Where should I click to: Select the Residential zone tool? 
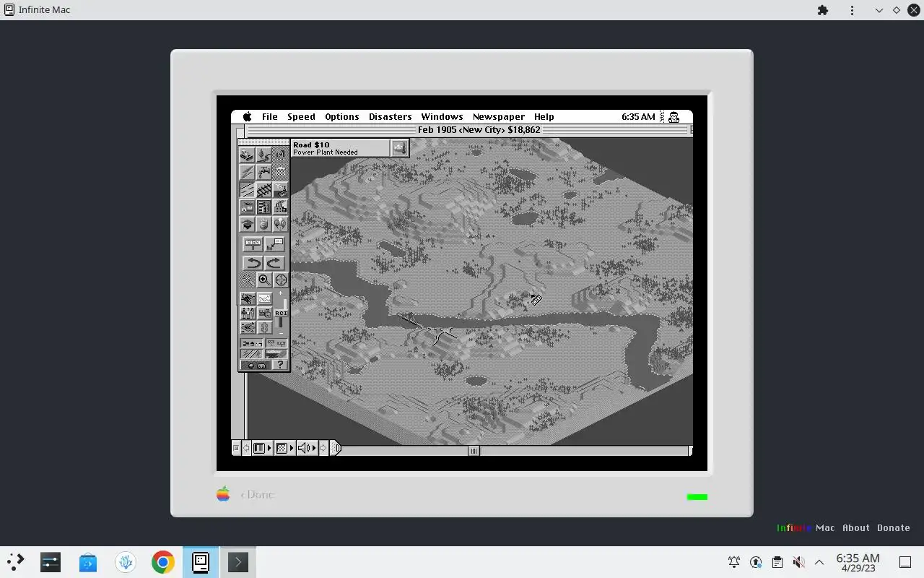point(246,207)
